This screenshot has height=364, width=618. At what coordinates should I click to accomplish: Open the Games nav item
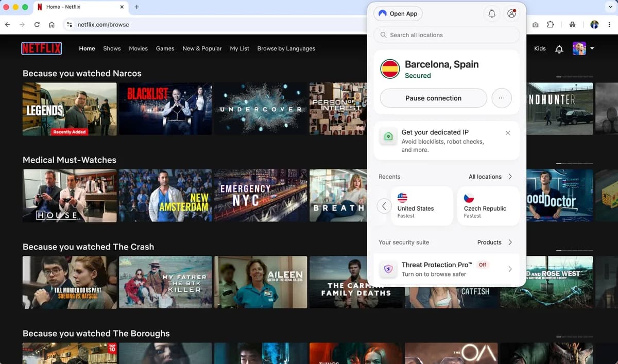[x=165, y=48]
